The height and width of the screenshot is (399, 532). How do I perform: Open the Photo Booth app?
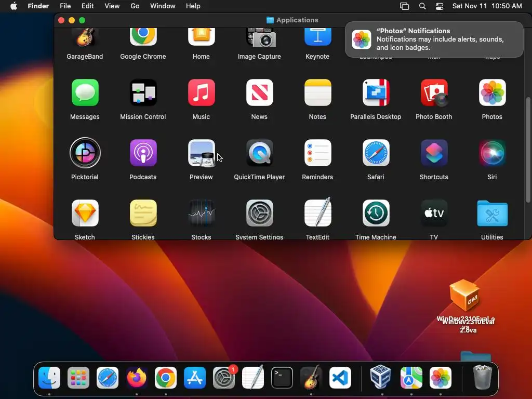[x=434, y=92]
